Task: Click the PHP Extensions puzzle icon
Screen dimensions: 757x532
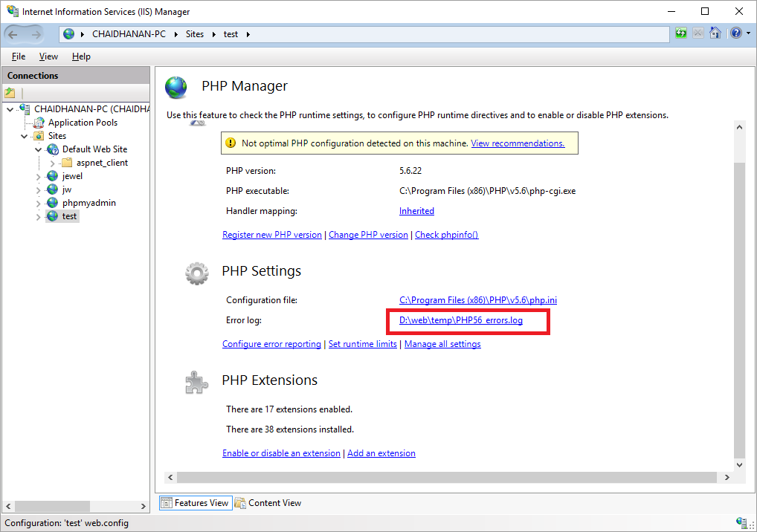Action: click(x=196, y=383)
